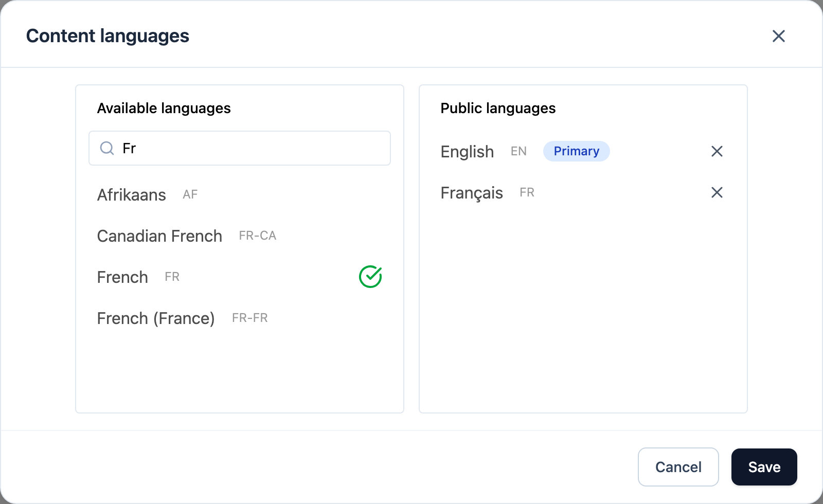Click the Public languages heading
This screenshot has width=823, height=504.
point(498,108)
